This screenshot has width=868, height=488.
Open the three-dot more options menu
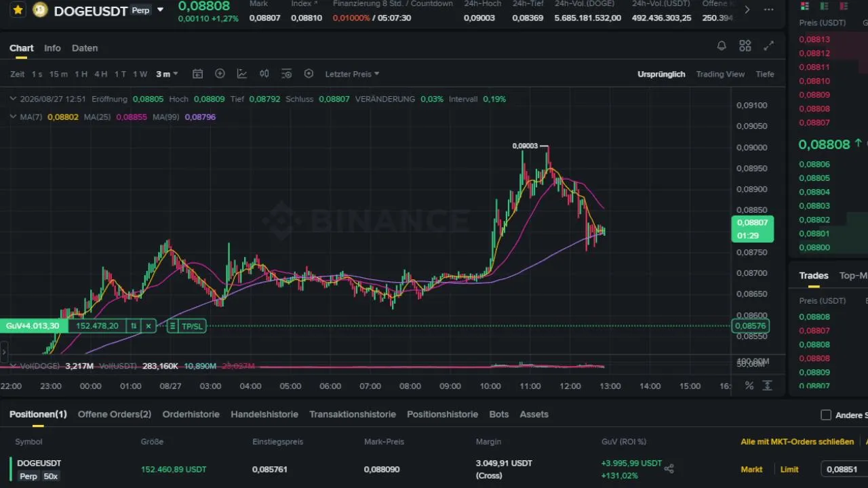(x=768, y=9)
